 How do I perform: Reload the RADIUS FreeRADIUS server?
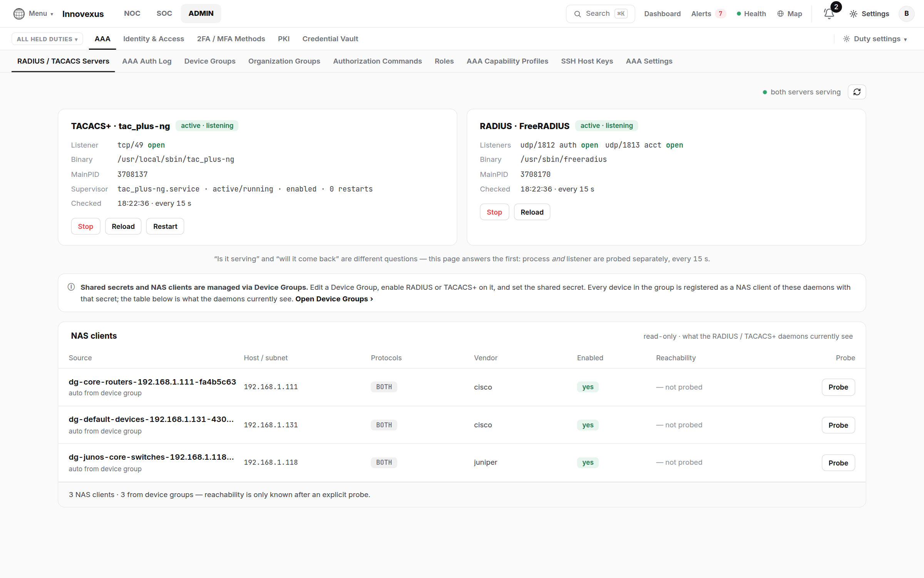(x=532, y=212)
